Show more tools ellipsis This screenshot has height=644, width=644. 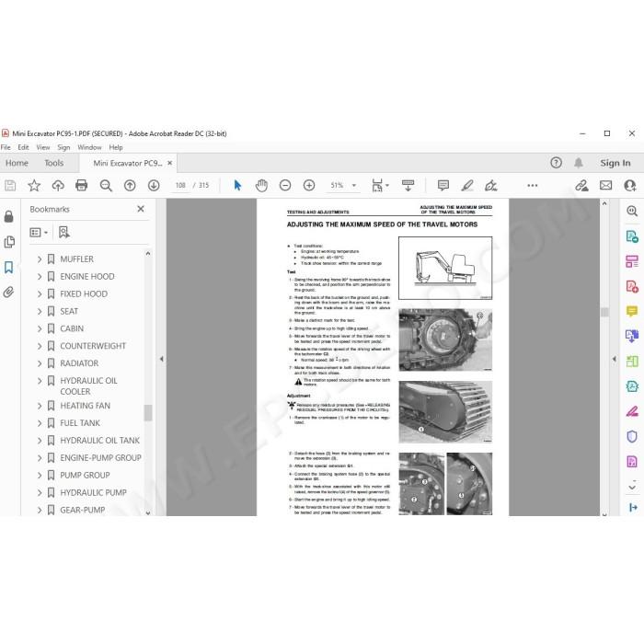coord(533,186)
